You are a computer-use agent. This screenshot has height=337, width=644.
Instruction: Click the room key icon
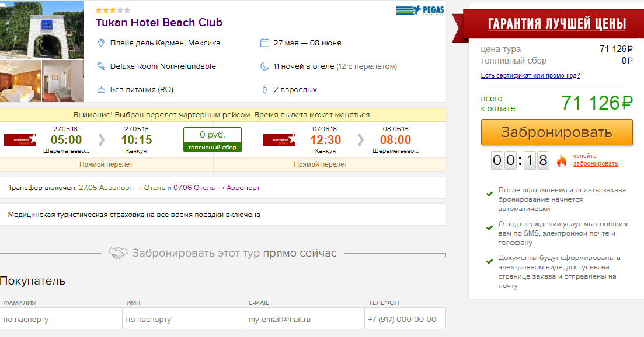[x=101, y=66]
